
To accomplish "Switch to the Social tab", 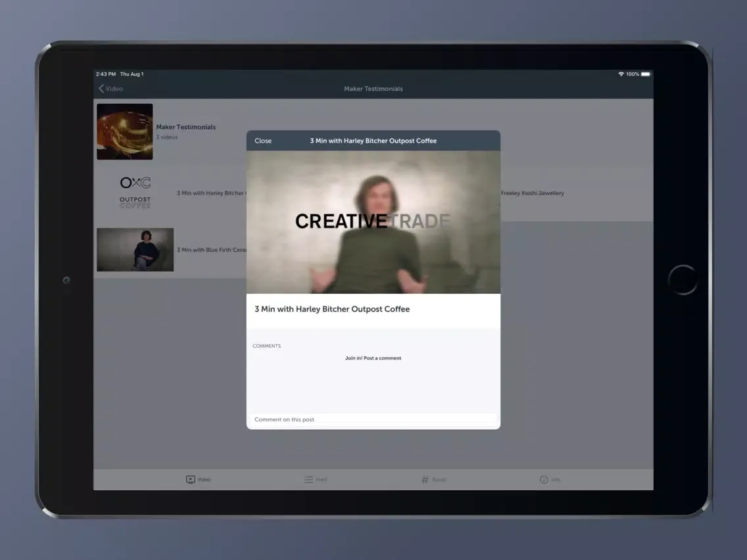I will point(433,480).
